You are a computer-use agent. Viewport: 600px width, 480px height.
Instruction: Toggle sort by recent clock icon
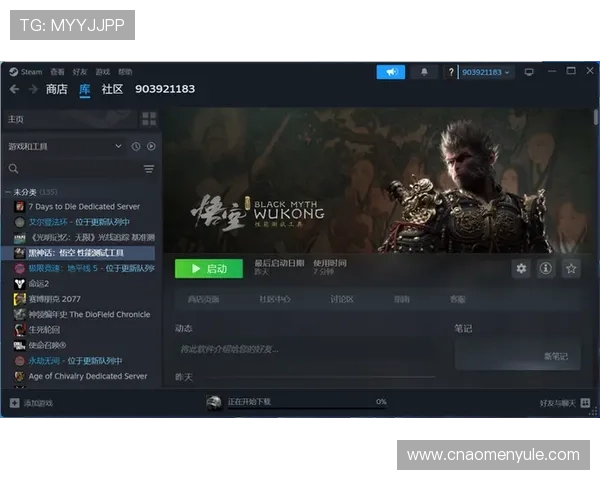tap(136, 146)
